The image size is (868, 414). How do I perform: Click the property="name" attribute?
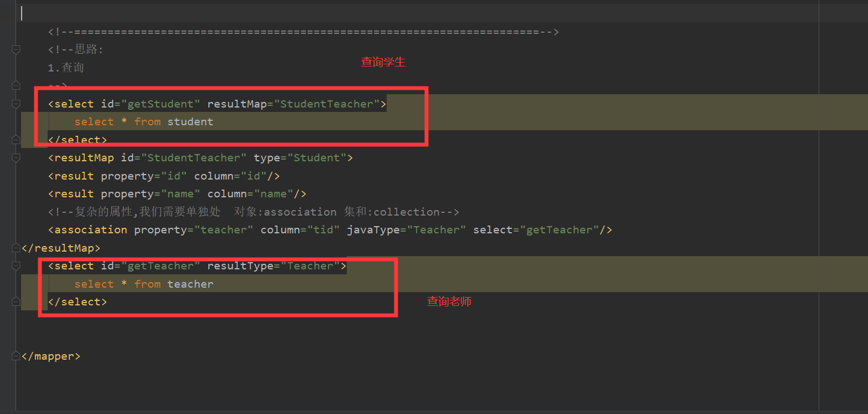click(151, 194)
